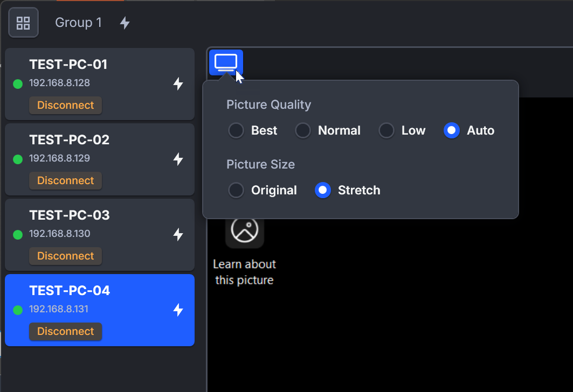This screenshot has height=392, width=573.
Task: Disconnect TEST-PC-04
Action: coord(65,331)
